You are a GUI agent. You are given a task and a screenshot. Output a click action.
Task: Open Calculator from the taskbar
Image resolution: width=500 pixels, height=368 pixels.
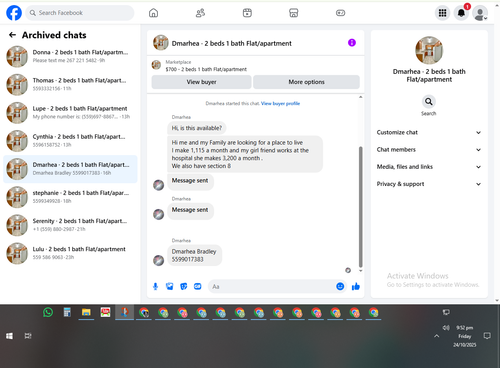point(67,312)
